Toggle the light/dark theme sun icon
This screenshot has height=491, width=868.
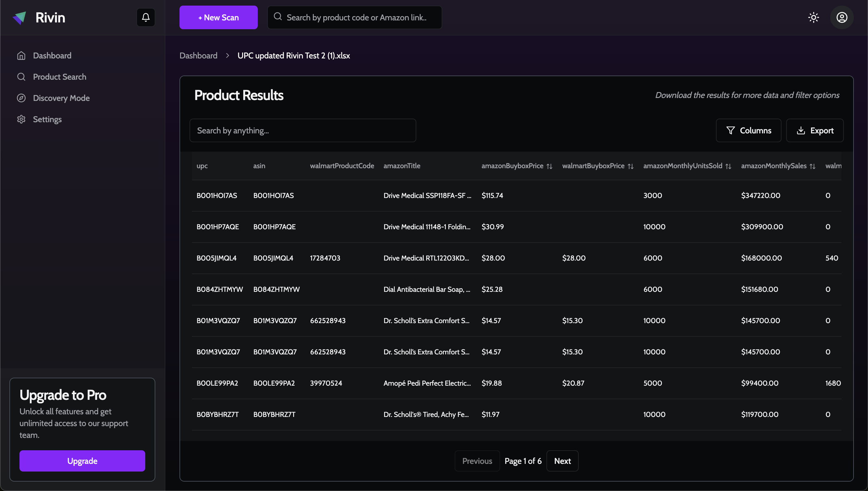[813, 17]
